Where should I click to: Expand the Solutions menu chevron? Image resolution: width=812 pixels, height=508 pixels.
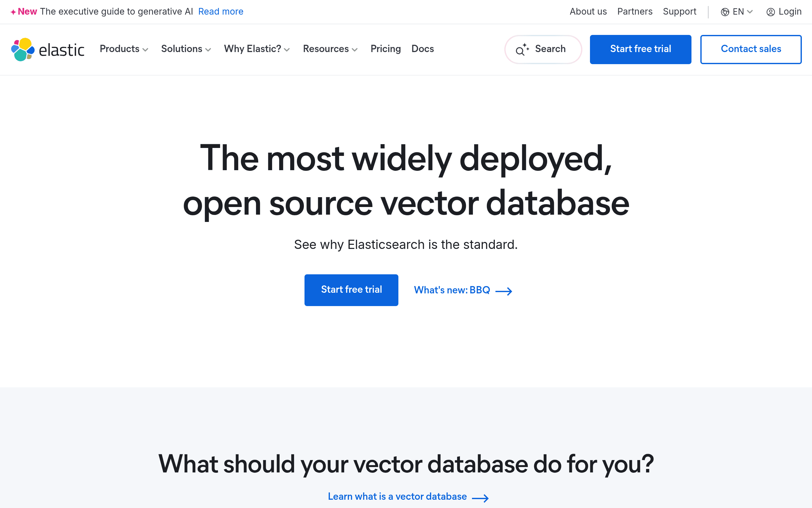(208, 50)
